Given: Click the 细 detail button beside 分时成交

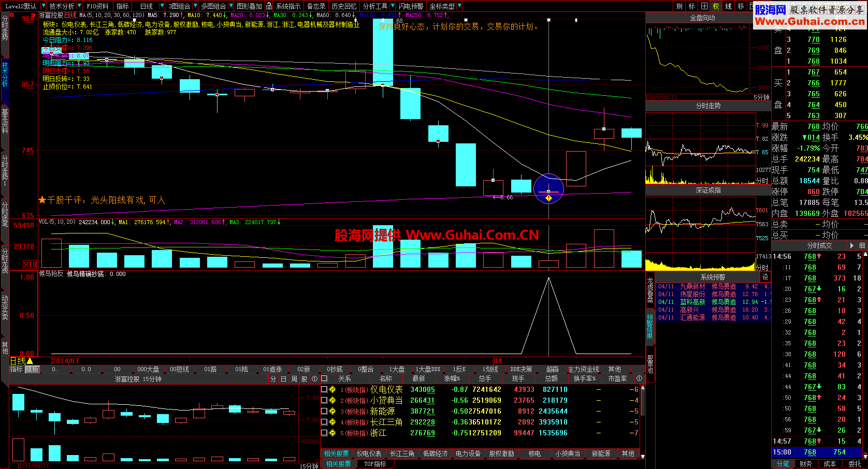Looking at the screenshot, I should (x=862, y=245).
